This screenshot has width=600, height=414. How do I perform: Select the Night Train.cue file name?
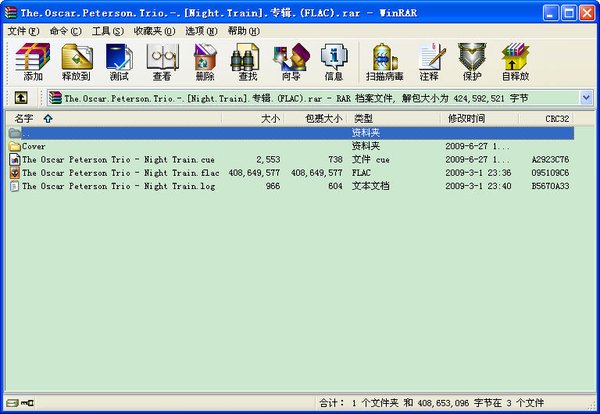(118, 160)
